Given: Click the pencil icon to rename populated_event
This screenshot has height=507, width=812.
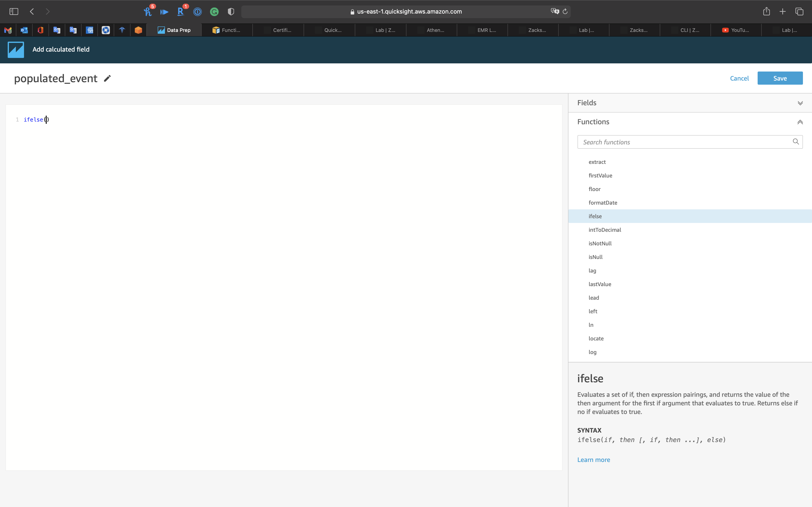Looking at the screenshot, I should pyautogui.click(x=107, y=79).
